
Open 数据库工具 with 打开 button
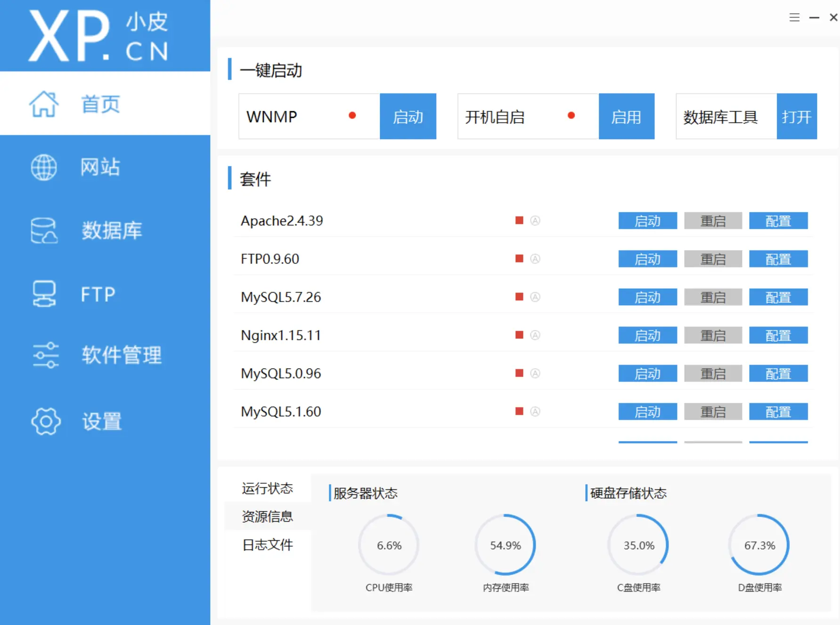point(797,116)
